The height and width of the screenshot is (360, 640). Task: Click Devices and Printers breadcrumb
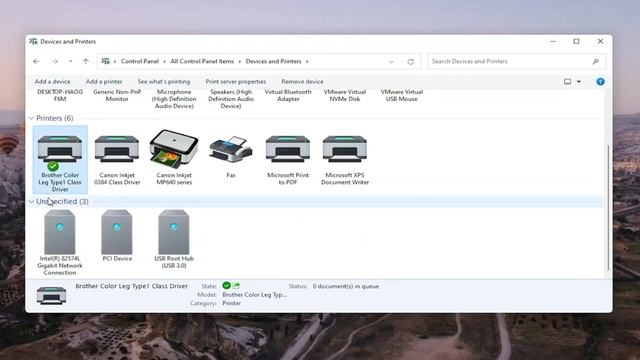(x=273, y=61)
